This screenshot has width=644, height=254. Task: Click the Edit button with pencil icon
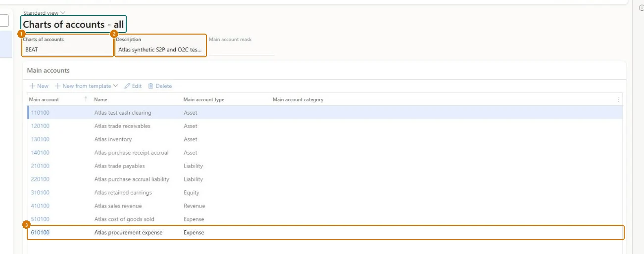[x=133, y=86]
